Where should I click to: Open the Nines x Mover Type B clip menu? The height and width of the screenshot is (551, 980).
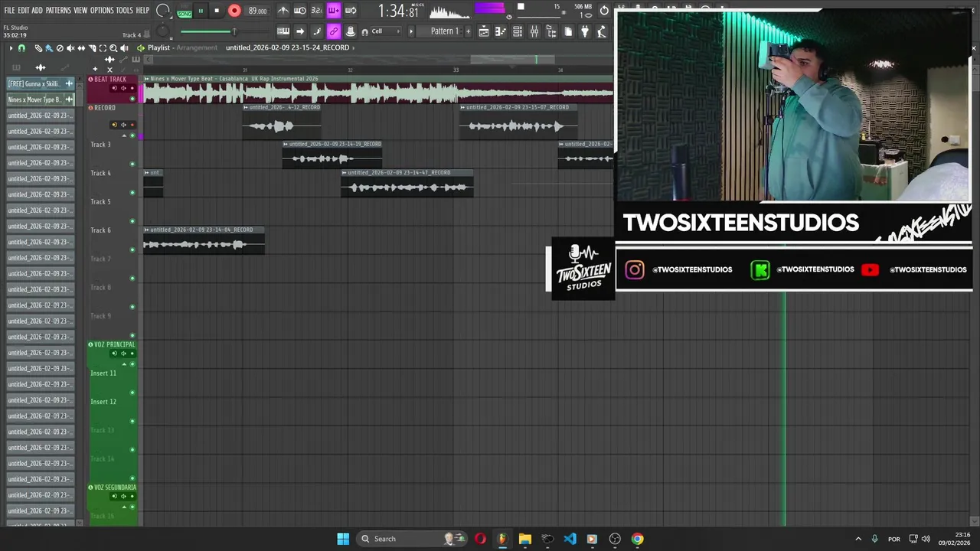pyautogui.click(x=69, y=99)
